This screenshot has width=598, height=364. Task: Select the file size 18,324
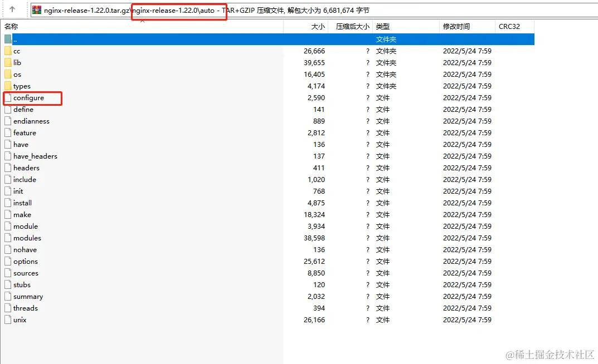point(314,215)
